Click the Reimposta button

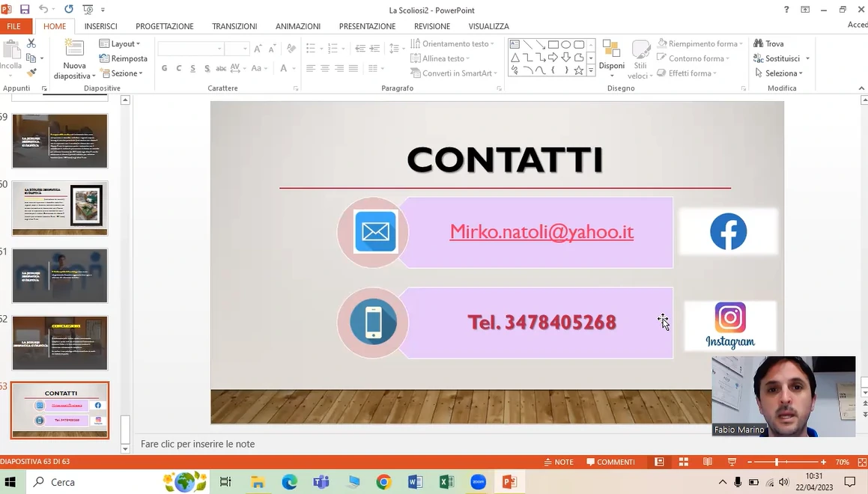click(124, 58)
